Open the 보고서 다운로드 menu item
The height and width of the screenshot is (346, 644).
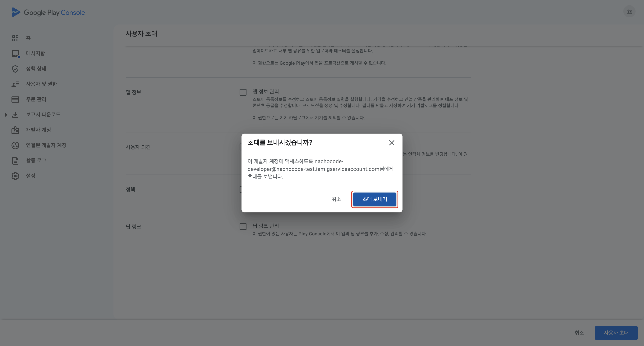coord(43,115)
